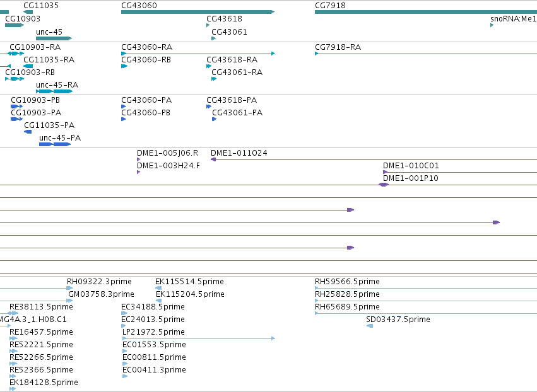Click the DME1-001P10 clone marker
537x392 pixels.
coord(384,185)
